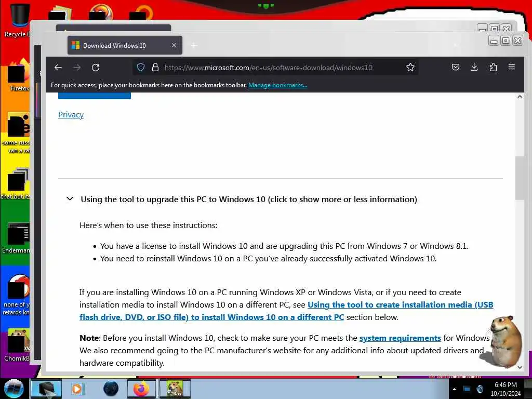The width and height of the screenshot is (532, 399).
Task: Select the Download Windows 10 tab
Action: [125, 45]
